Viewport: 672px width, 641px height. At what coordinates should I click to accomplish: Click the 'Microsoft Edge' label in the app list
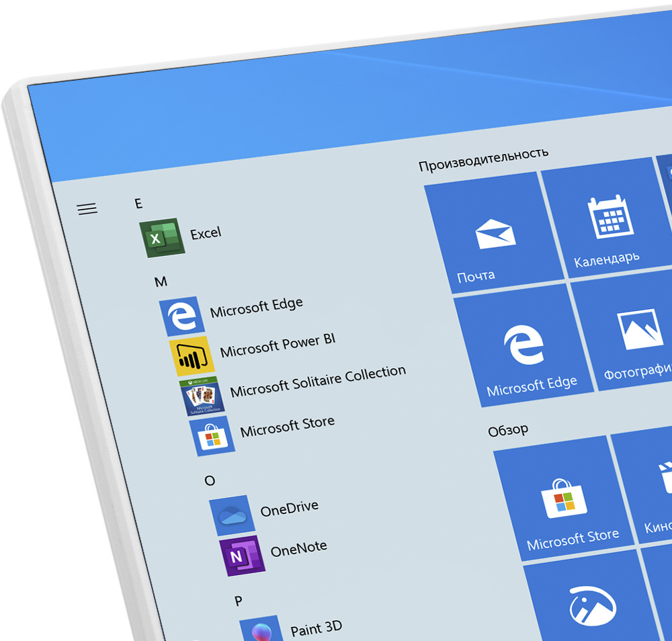256,307
